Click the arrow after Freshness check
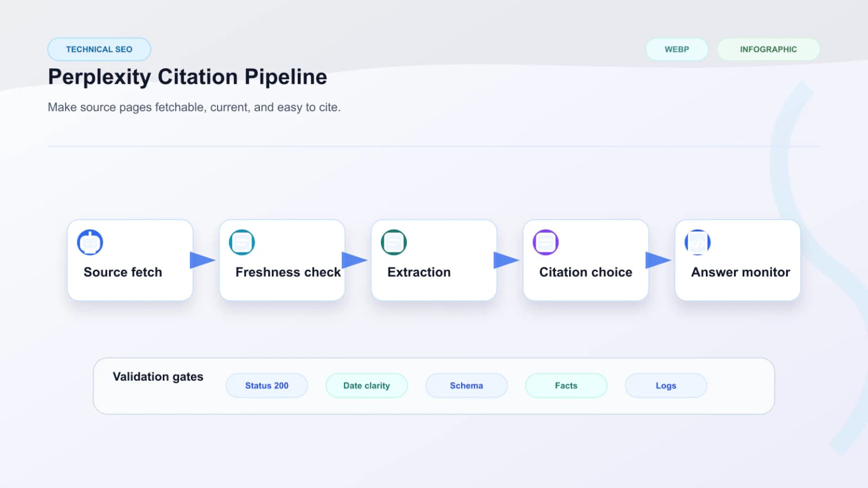This screenshot has height=488, width=868. 355,260
